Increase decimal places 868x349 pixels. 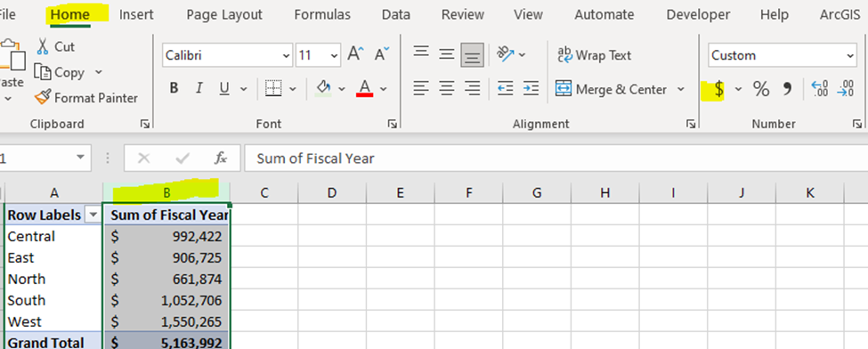pos(820,89)
